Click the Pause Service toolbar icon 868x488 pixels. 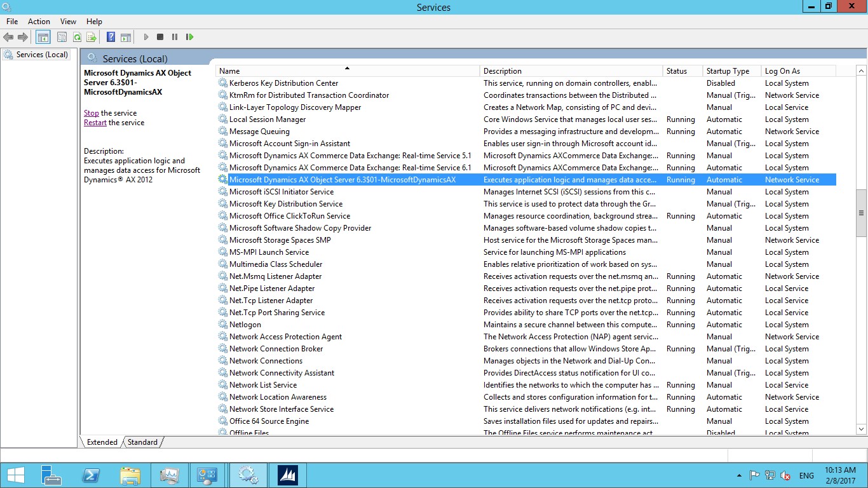(x=175, y=37)
